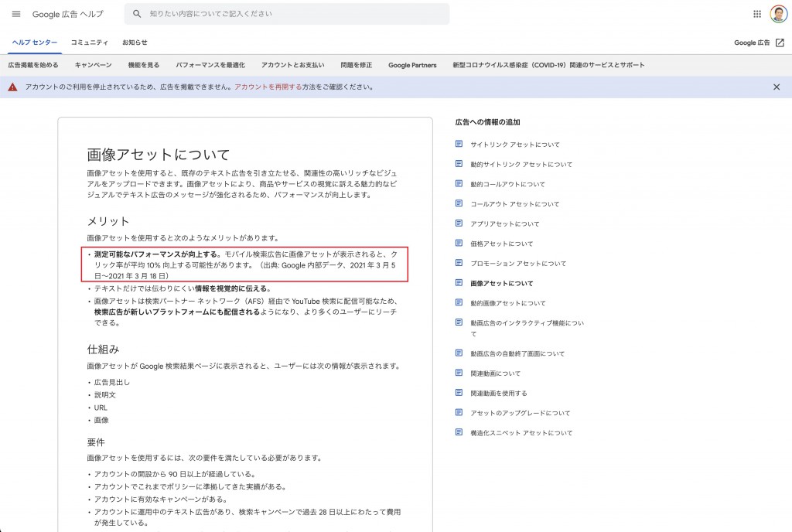The image size is (792, 532).
Task: Click article icon beside 構造化スニペット アセットについて
Action: (x=459, y=432)
